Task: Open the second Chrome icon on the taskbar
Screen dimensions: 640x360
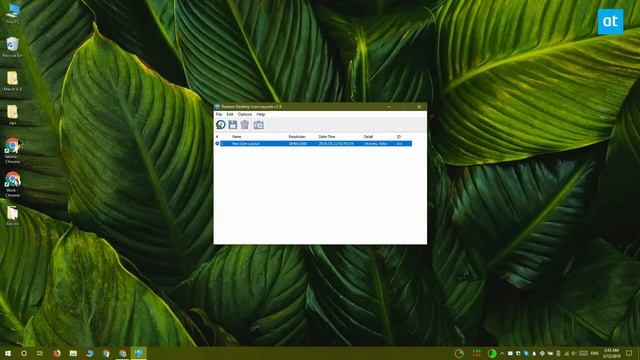Action: click(x=122, y=353)
